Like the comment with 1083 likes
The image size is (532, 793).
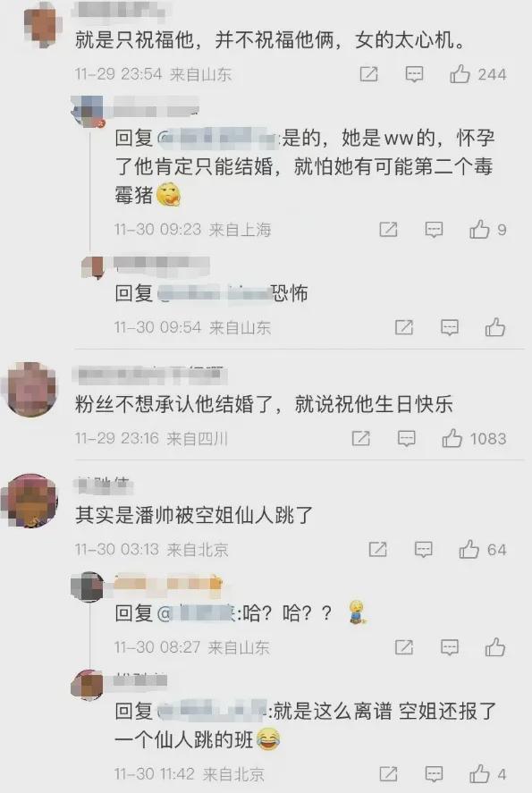click(x=452, y=438)
